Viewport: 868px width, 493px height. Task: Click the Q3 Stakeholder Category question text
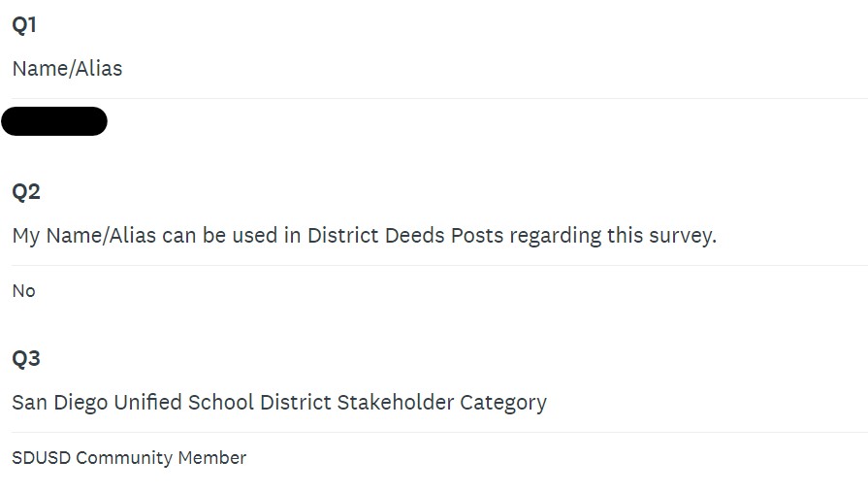[x=279, y=402]
